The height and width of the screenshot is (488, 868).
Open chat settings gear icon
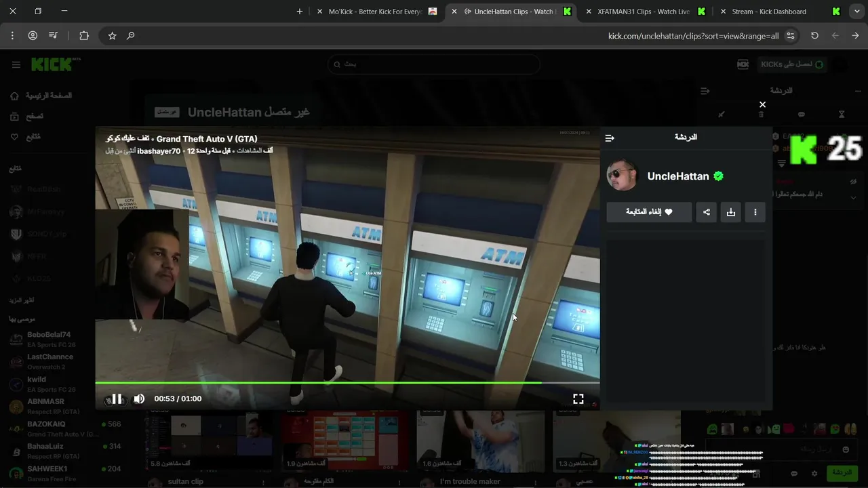814,473
